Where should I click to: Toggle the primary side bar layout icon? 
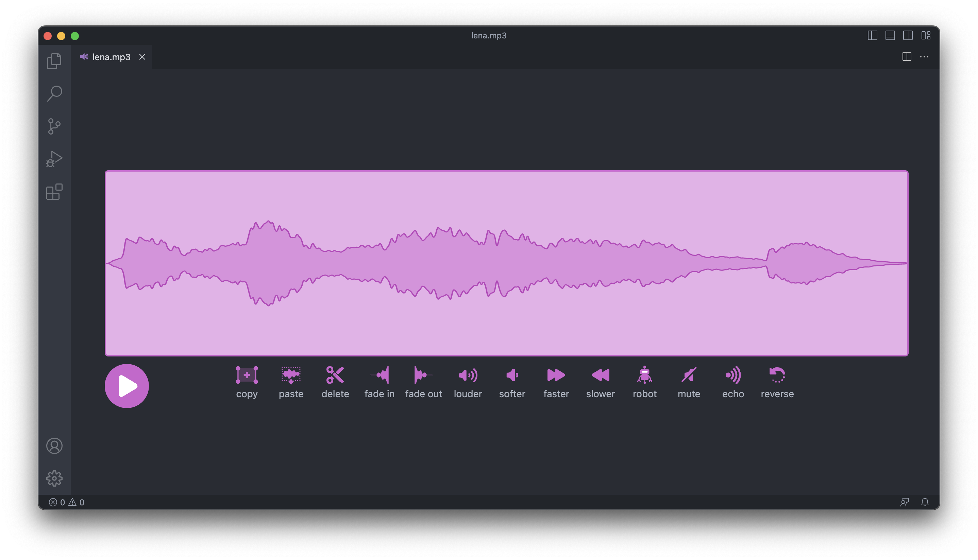pyautogui.click(x=873, y=35)
